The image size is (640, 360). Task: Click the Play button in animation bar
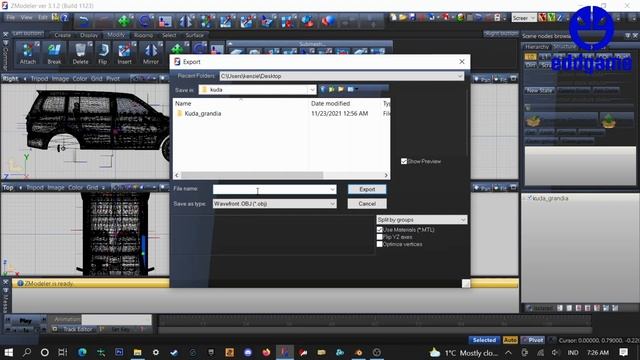(x=25, y=320)
